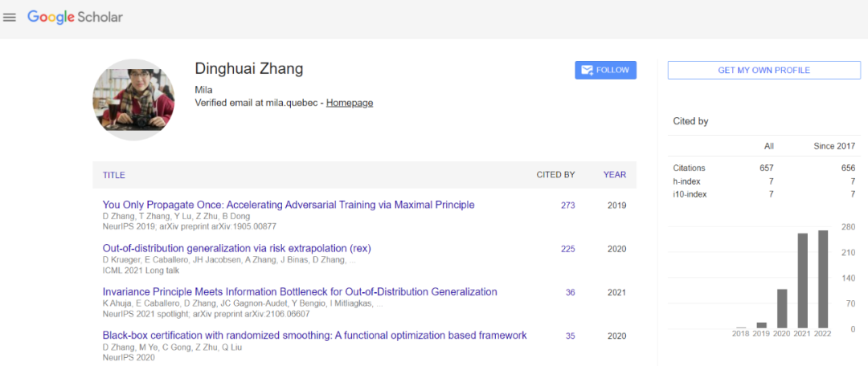Image resolution: width=868 pixels, height=366 pixels.
Task: View the 35 citations count link
Action: pyautogui.click(x=570, y=335)
